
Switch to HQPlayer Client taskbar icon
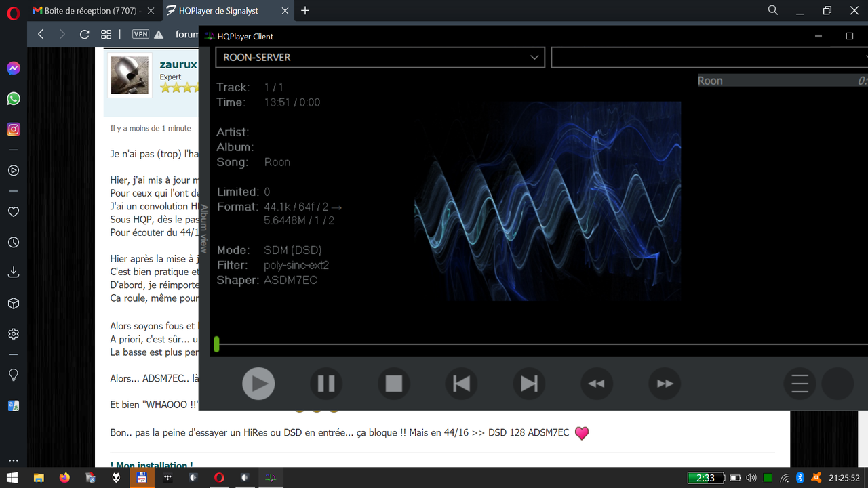tap(271, 478)
